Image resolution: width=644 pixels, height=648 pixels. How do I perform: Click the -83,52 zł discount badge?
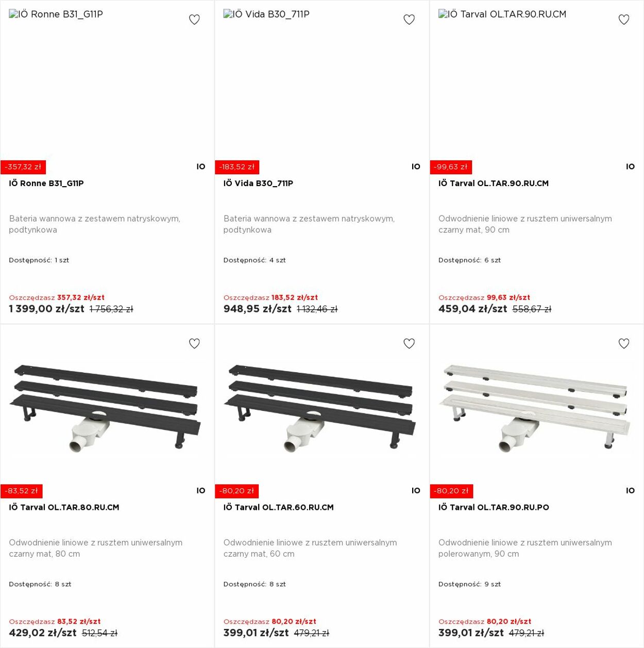[x=21, y=491]
